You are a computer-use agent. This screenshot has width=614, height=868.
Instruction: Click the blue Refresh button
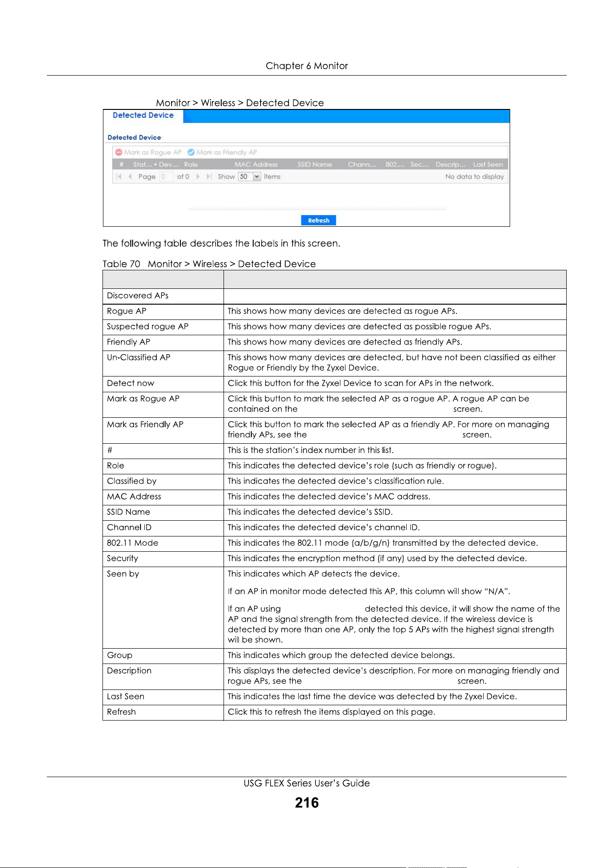point(319,220)
